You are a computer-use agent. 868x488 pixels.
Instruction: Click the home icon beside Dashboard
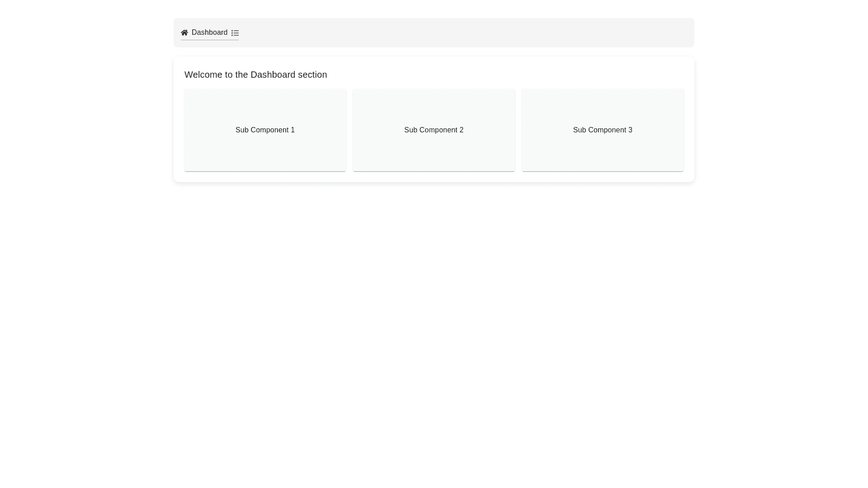pyautogui.click(x=184, y=33)
